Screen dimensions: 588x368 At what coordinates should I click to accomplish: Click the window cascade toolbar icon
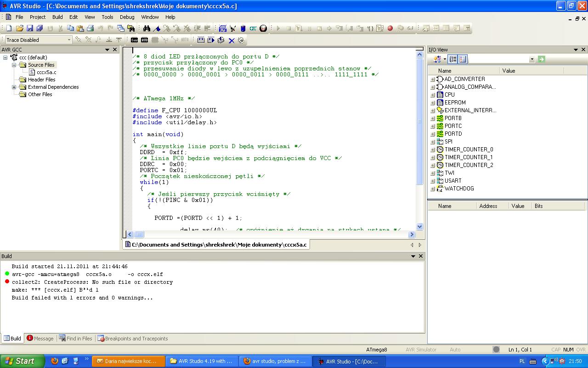tap(121, 28)
